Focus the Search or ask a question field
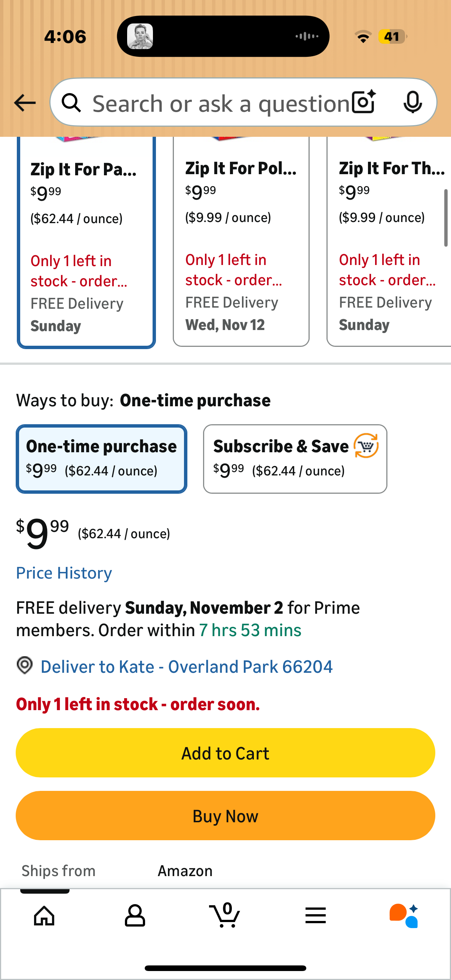Screen dimensions: 451x980 click(x=221, y=103)
